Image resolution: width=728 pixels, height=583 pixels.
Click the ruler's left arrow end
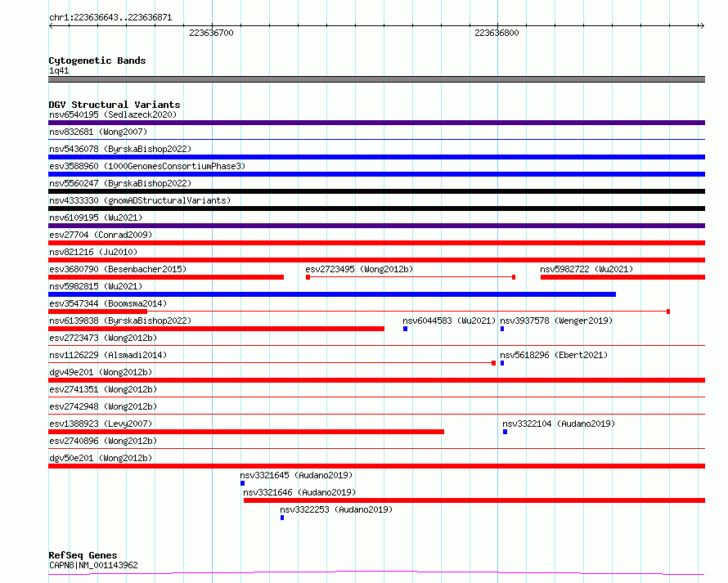click(52, 25)
